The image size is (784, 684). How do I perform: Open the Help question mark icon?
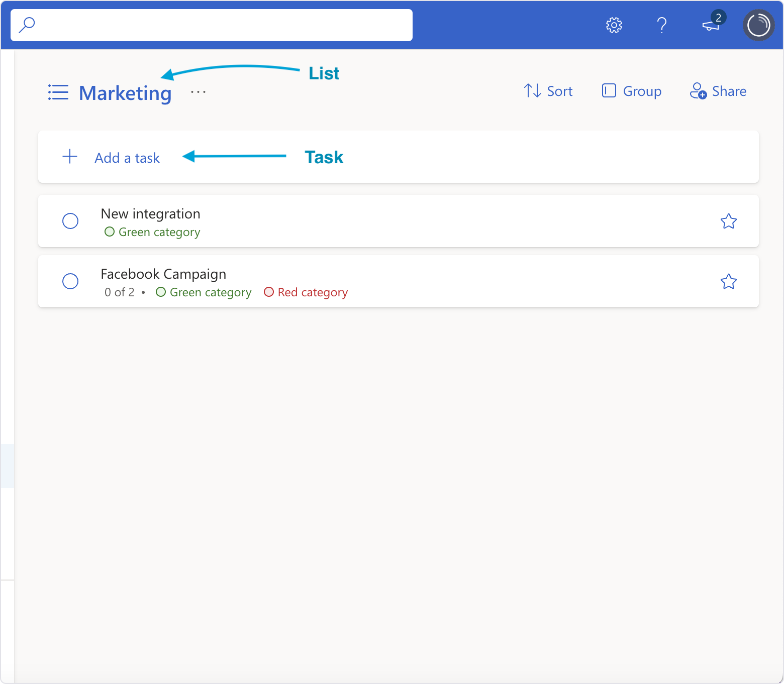pos(662,25)
